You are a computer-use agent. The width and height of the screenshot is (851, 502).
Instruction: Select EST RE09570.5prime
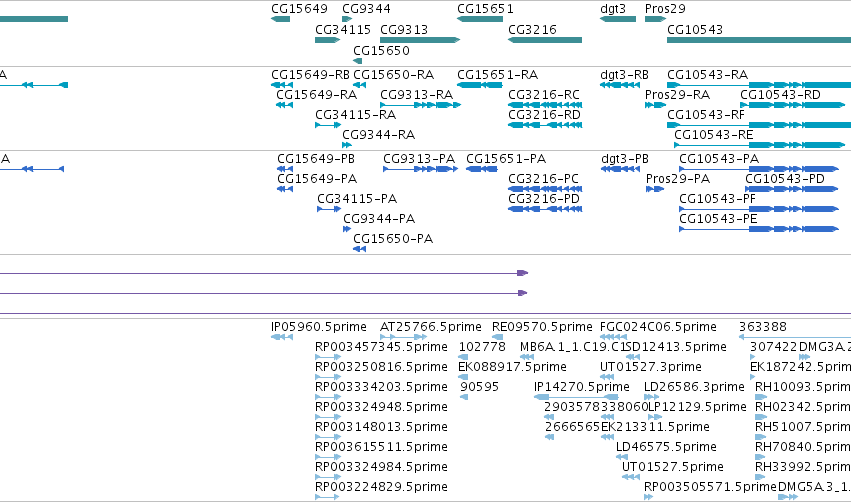click(497, 337)
